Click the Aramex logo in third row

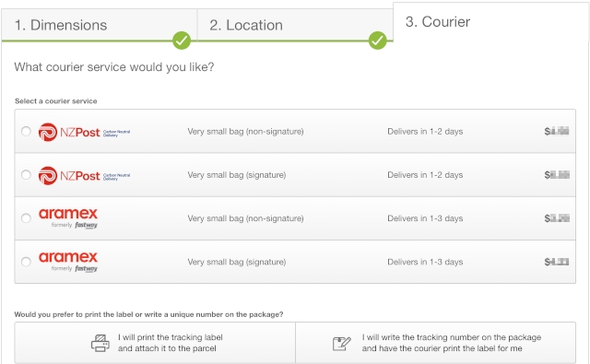pos(68,218)
